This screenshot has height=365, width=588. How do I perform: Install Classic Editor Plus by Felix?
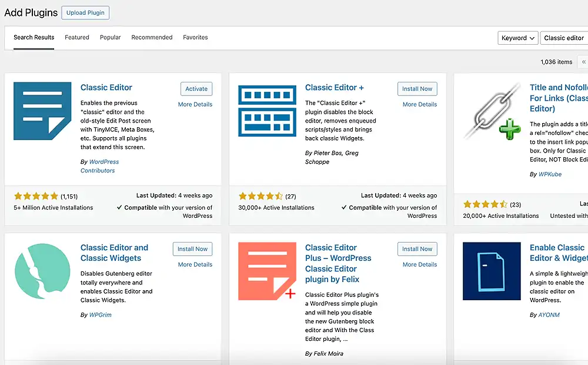click(417, 249)
